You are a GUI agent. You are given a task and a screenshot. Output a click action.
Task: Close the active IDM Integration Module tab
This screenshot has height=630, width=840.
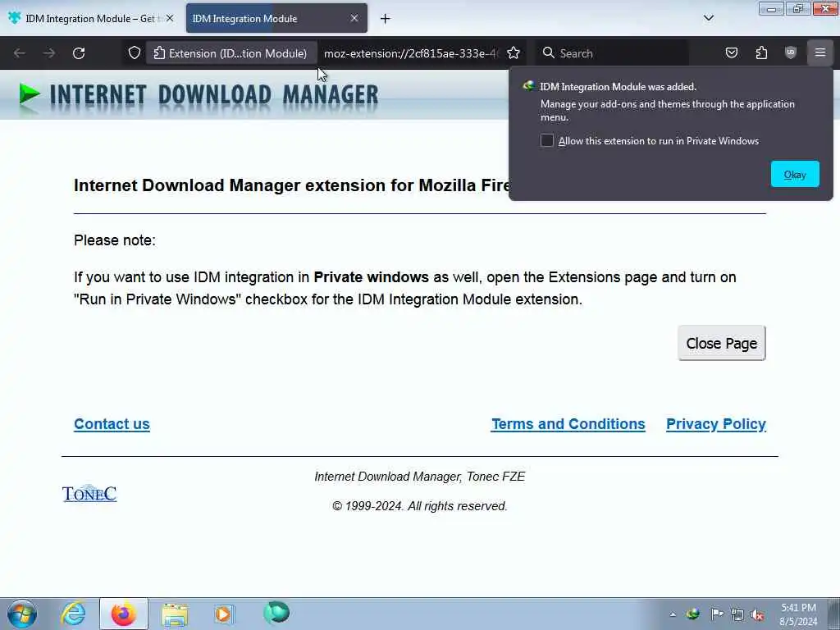click(354, 18)
